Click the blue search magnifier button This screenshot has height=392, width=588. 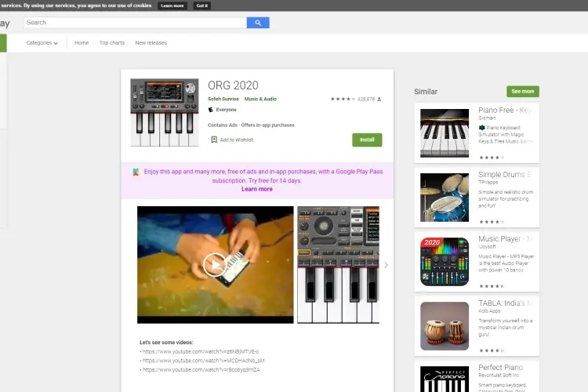(x=258, y=23)
